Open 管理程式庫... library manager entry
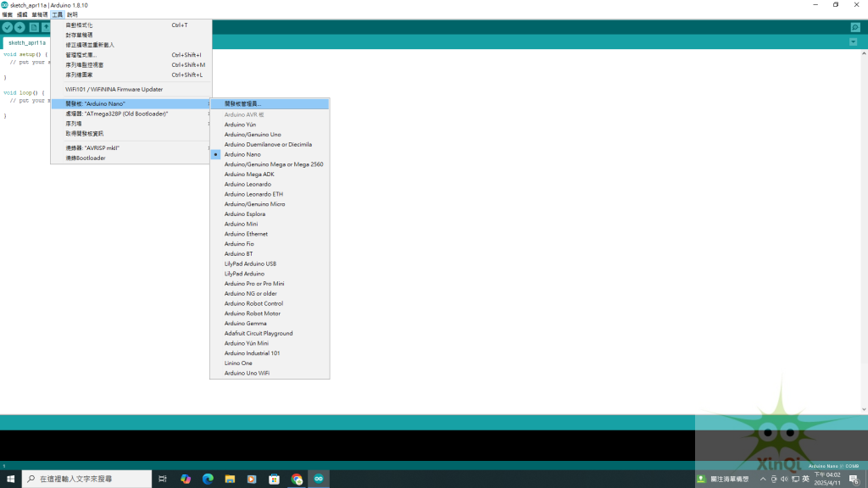Image resolution: width=868 pixels, height=488 pixels. pos(131,55)
